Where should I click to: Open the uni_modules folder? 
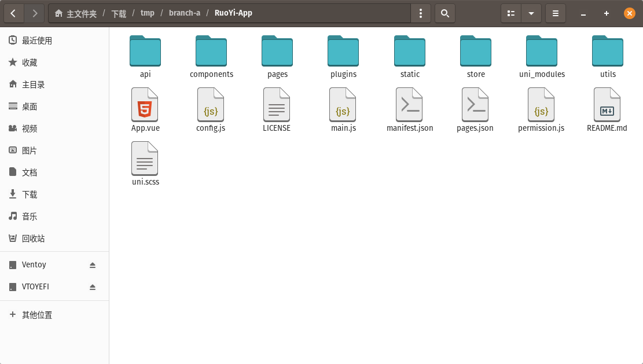[x=541, y=52]
